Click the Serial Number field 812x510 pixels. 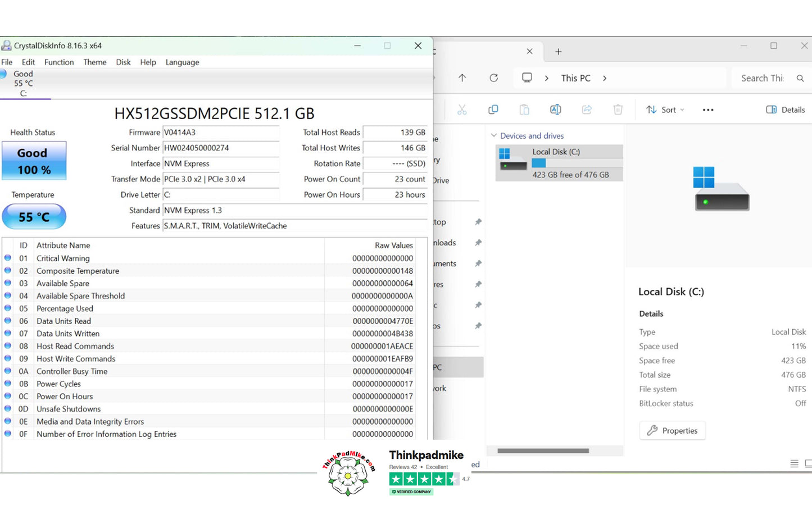(x=221, y=148)
